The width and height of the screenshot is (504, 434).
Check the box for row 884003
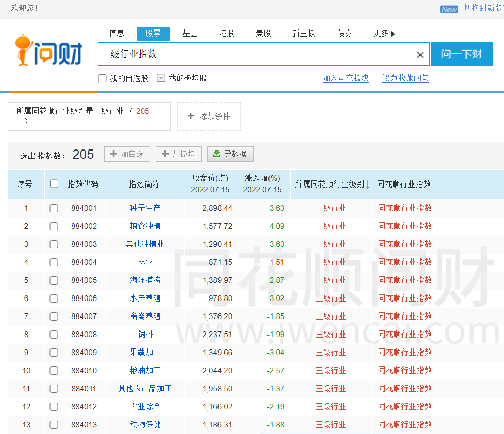click(x=54, y=244)
